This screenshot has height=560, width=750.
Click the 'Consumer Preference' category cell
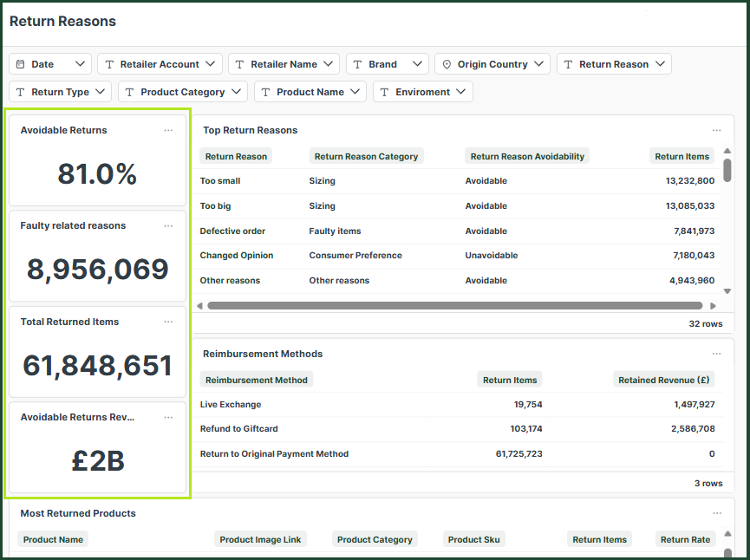point(355,256)
